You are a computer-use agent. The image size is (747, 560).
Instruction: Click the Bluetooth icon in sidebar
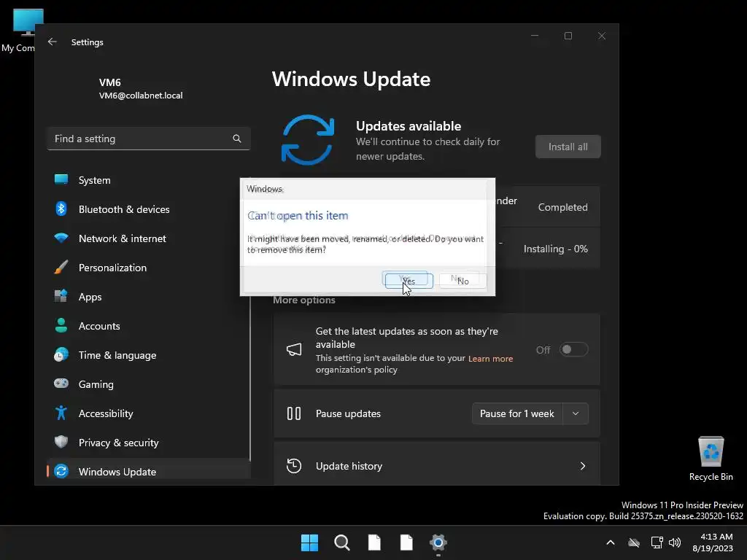[x=61, y=209]
